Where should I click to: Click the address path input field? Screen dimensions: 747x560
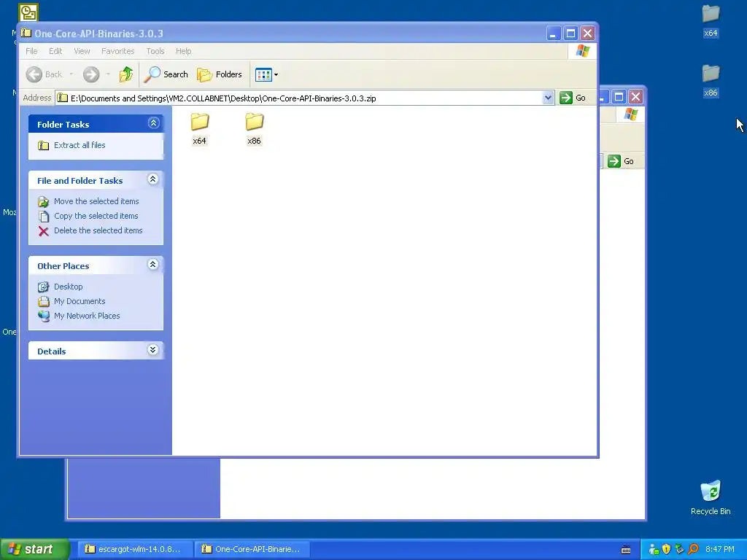[299, 98]
